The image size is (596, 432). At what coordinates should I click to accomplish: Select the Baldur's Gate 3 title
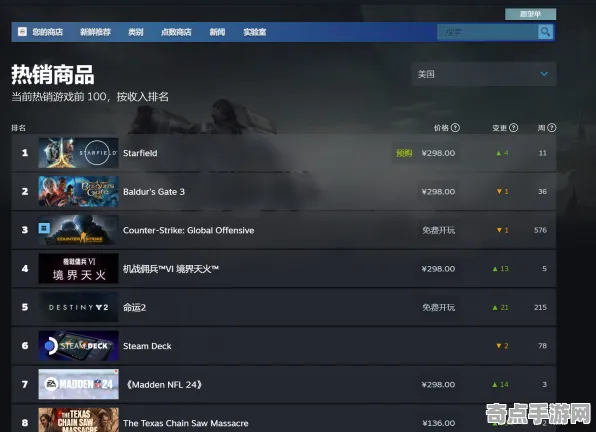tap(154, 191)
